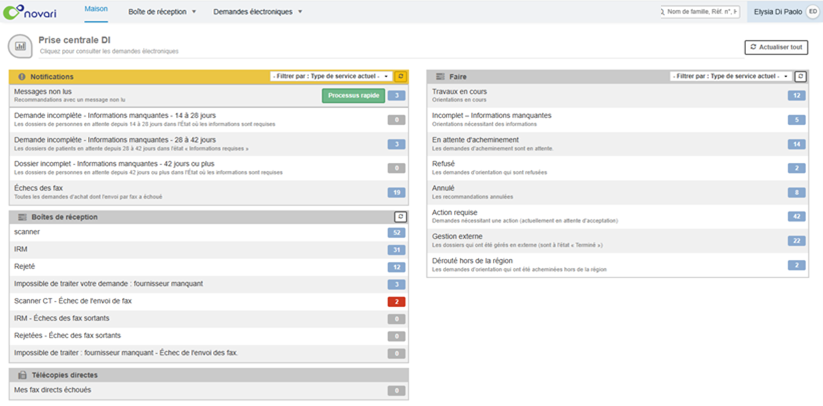Click the Télécopies directes fax icon
Image resolution: width=823 pixels, height=406 pixels.
(x=22, y=375)
